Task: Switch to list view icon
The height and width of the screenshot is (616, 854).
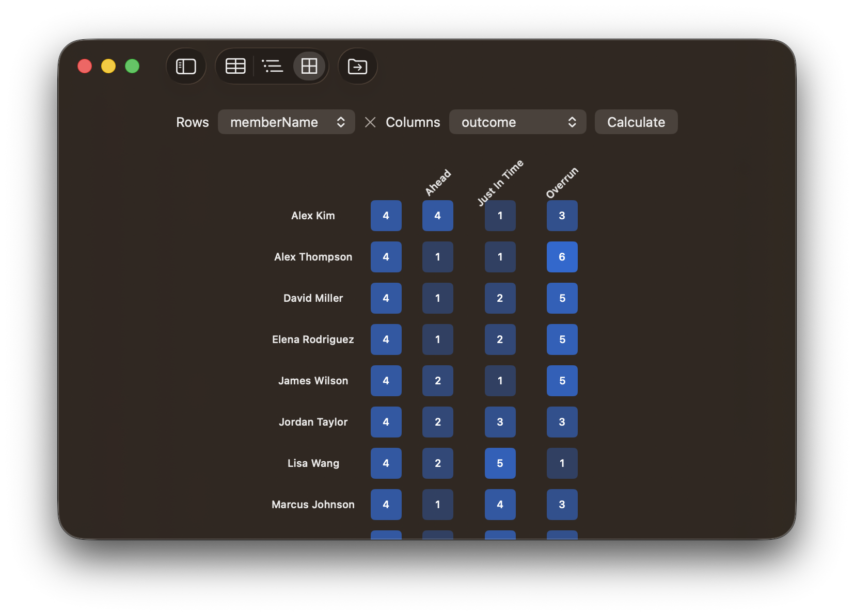Action: (x=273, y=67)
